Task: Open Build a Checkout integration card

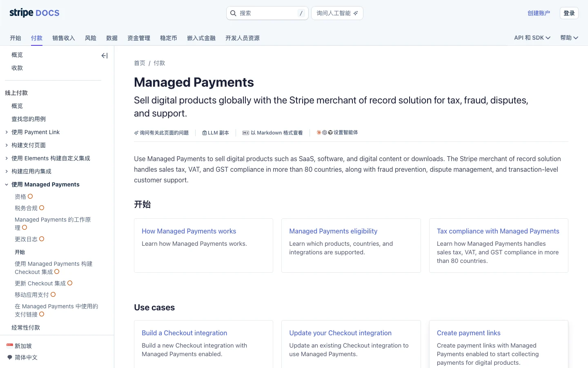Action: coord(203,344)
